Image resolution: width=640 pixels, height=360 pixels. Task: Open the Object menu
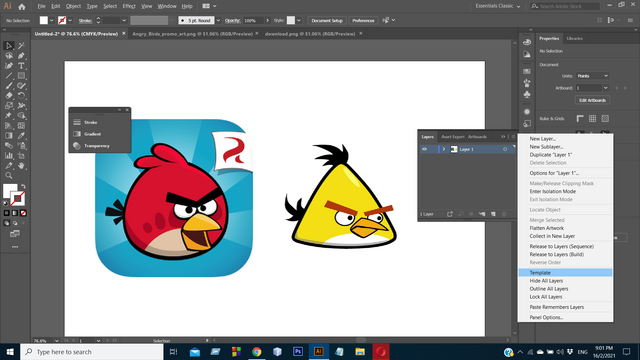[x=73, y=6]
